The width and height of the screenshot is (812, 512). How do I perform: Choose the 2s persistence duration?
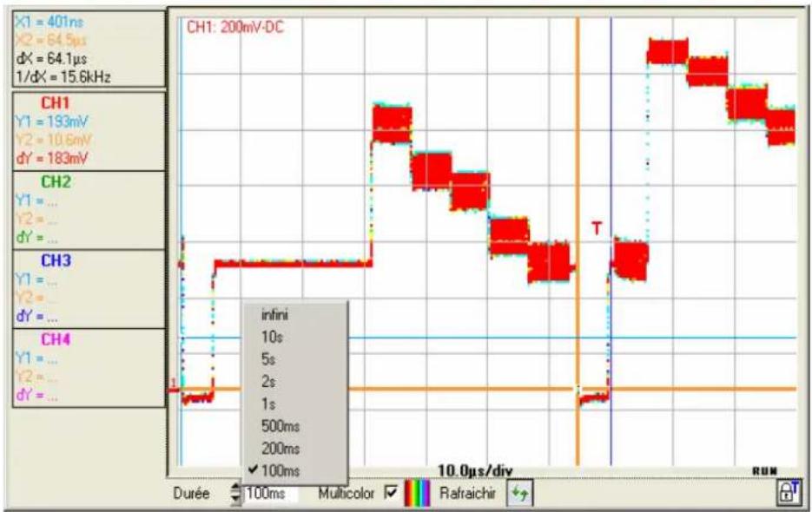268,382
